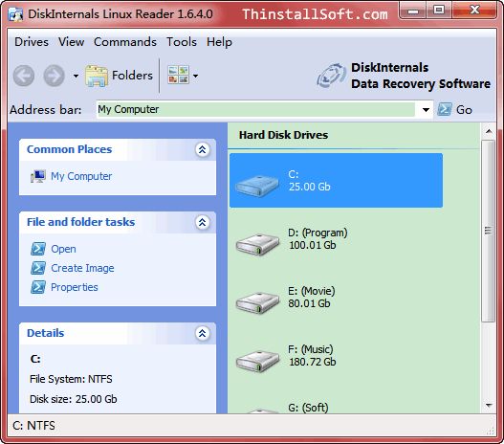Click the Create Image task link
Screen dimensions: 504x444
coord(82,268)
